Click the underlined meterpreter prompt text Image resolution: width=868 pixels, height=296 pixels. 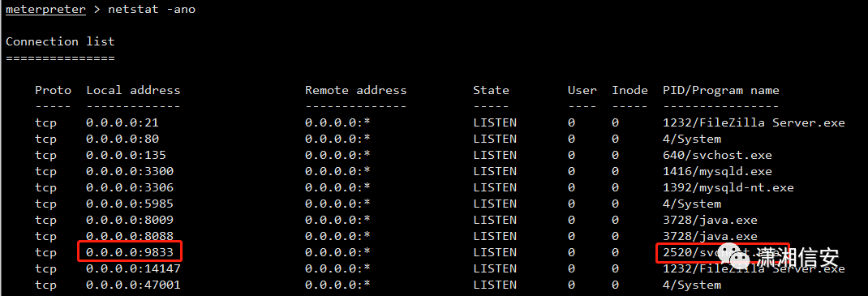pyautogui.click(x=45, y=10)
